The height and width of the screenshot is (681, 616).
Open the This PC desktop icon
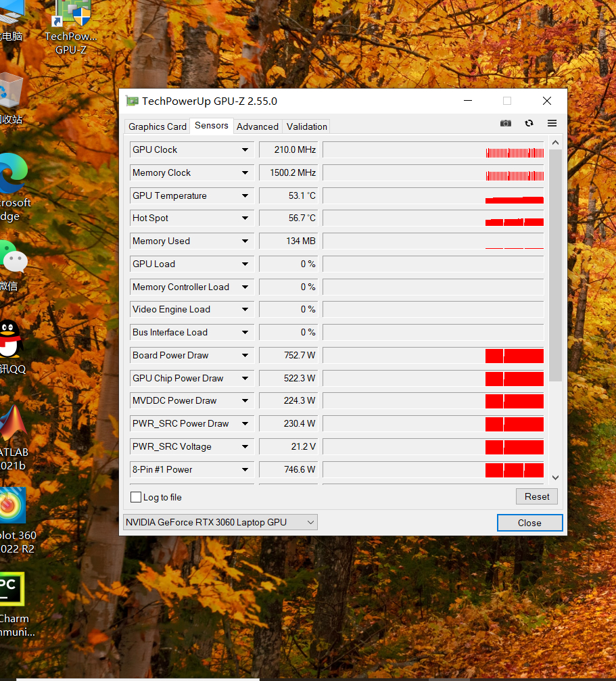point(12,21)
